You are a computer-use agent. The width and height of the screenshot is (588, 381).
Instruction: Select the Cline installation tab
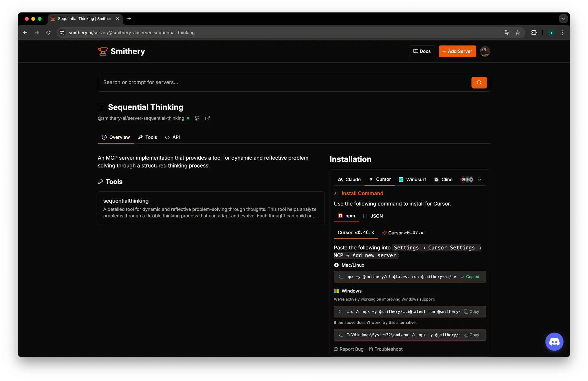pyautogui.click(x=443, y=180)
